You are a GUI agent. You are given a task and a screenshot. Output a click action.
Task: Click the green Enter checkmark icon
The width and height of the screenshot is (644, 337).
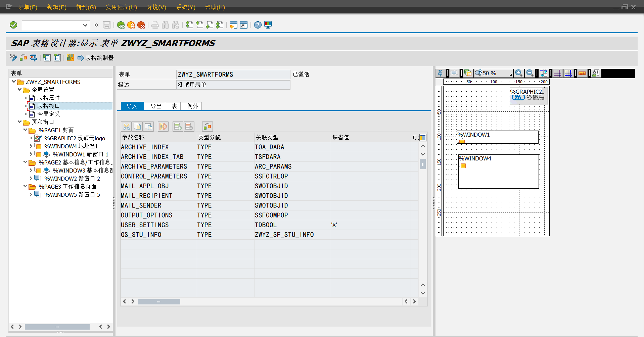click(13, 25)
